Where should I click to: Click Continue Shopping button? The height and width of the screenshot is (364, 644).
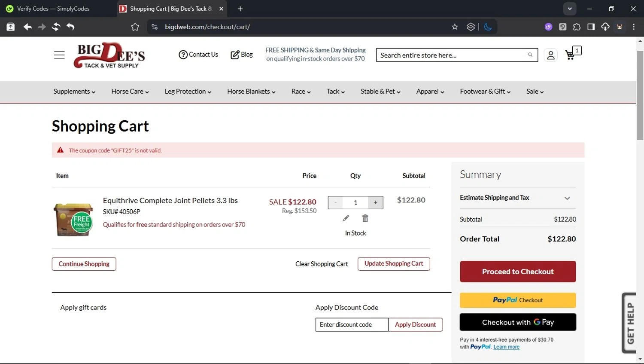pyautogui.click(x=84, y=264)
